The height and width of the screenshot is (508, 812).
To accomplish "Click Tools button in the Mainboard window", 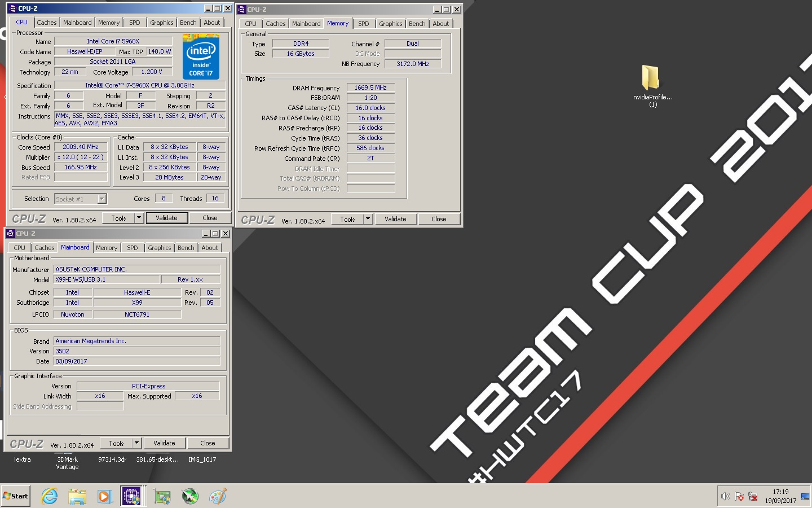I will coord(116,443).
